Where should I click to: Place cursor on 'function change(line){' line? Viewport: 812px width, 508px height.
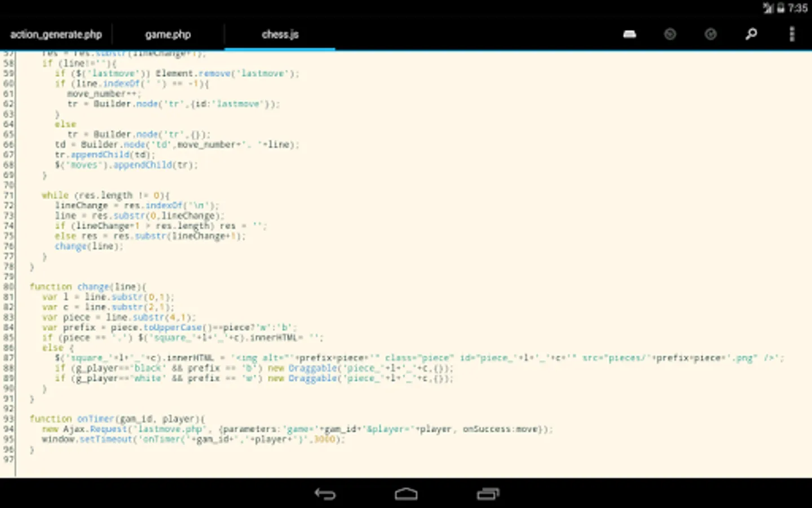point(88,287)
